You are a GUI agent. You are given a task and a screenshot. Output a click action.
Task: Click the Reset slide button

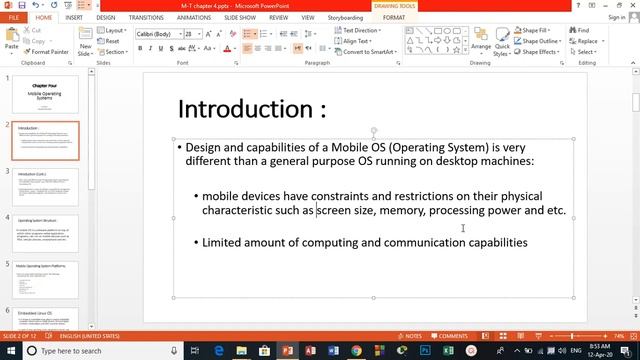108,41
